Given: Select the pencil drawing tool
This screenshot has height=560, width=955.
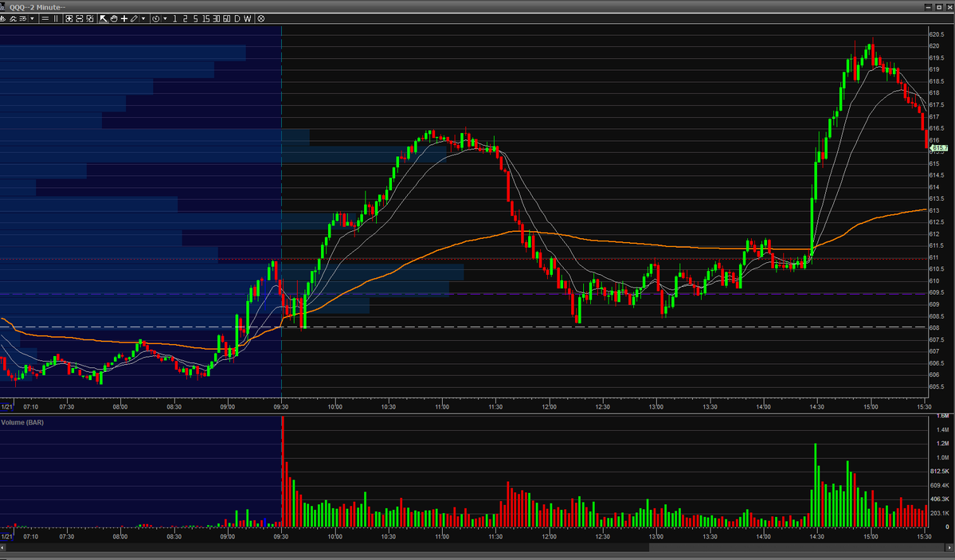Looking at the screenshot, I should pyautogui.click(x=134, y=19).
